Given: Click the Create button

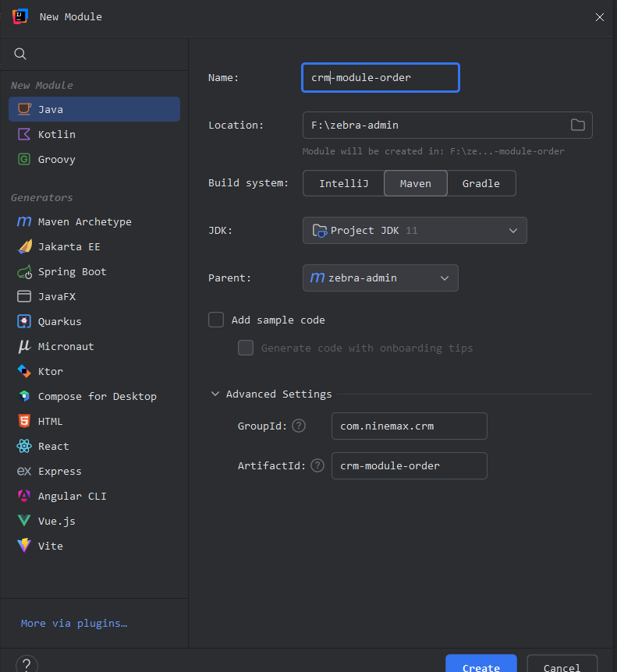Looking at the screenshot, I should (481, 663).
